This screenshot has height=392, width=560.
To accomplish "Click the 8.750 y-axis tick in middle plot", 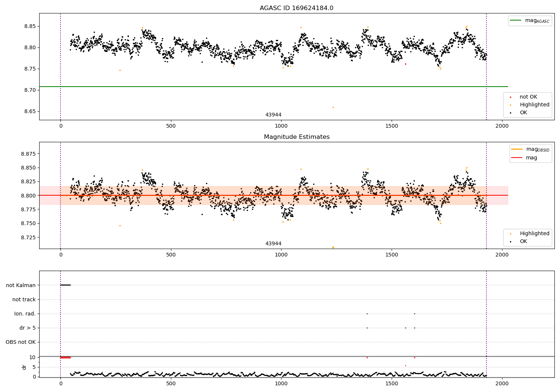I will (28, 223).
